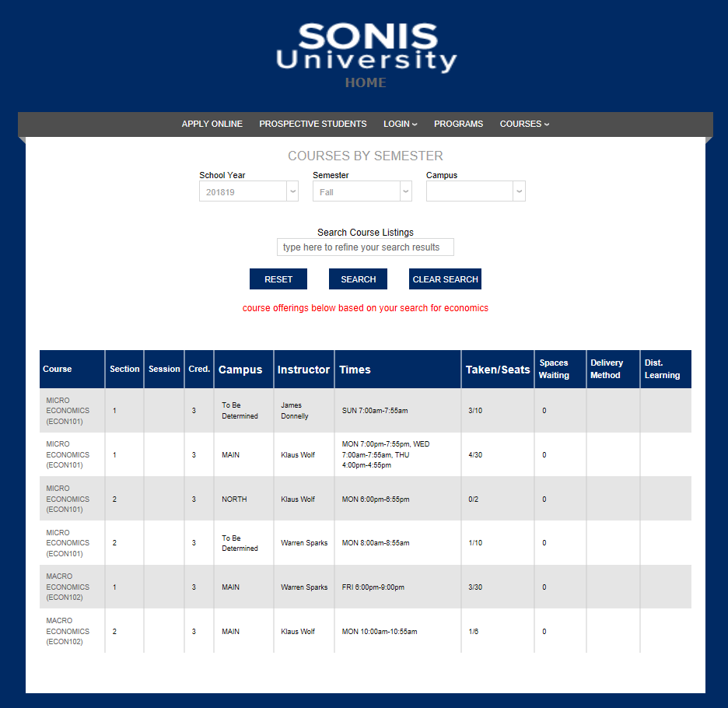Click MICRO ECONOMICS course with 4/30 seats
Viewport: 728px width, 708px height.
(68, 455)
